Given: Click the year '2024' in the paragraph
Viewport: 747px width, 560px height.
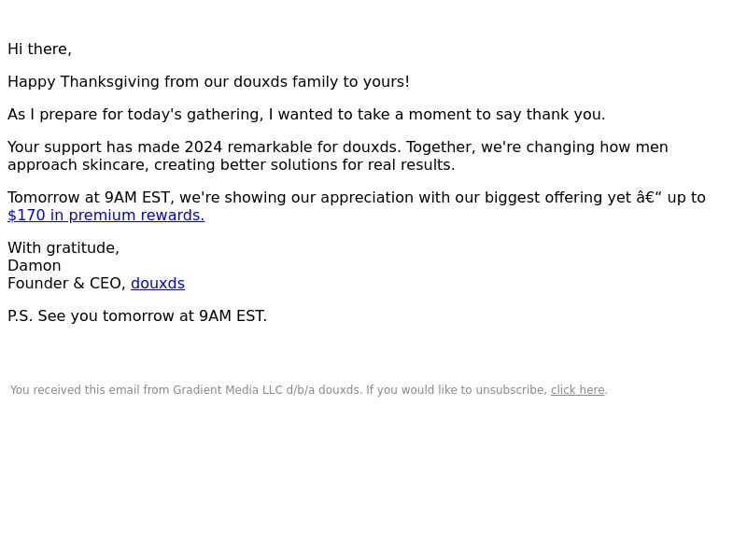Looking at the screenshot, I should pyautogui.click(x=204, y=147).
